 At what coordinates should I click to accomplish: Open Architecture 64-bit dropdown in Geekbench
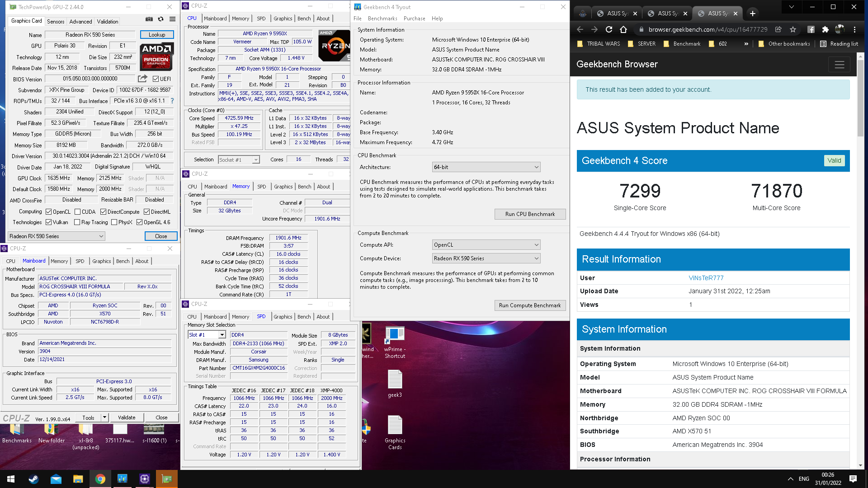(486, 167)
